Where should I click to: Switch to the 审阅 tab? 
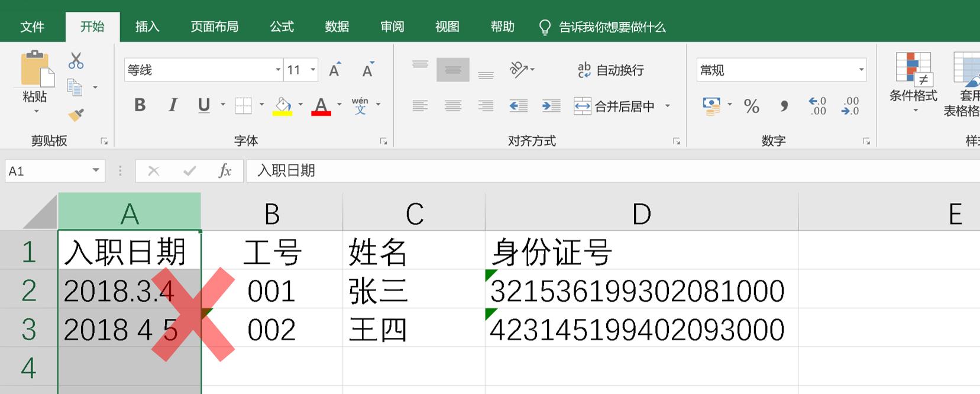[x=392, y=27]
